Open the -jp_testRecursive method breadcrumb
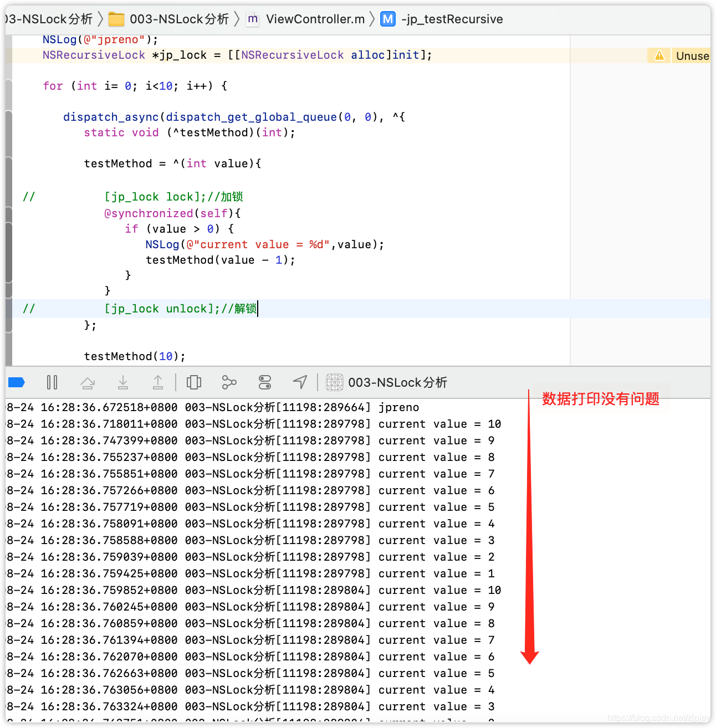Viewport: 716px width, 728px height. pyautogui.click(x=452, y=19)
